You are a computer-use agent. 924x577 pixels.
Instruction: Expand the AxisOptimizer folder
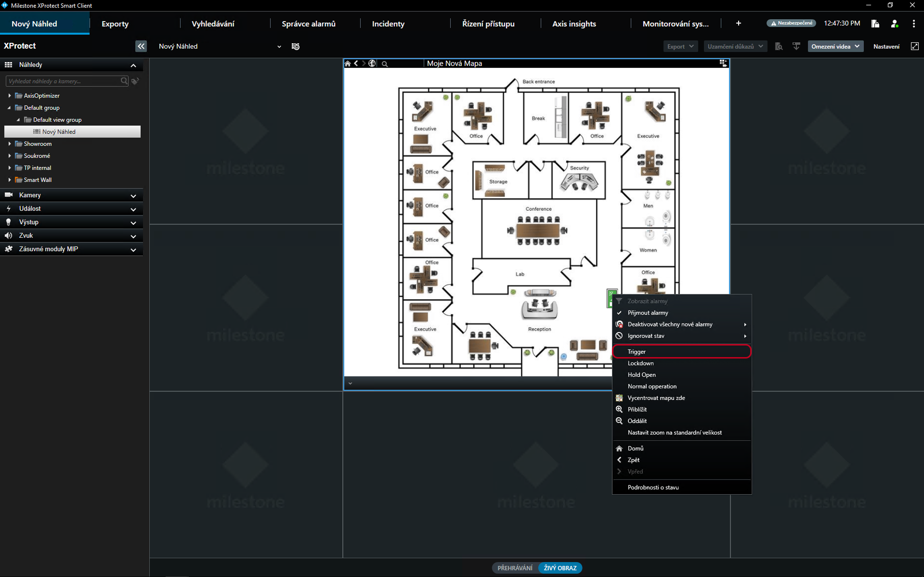pos(10,96)
